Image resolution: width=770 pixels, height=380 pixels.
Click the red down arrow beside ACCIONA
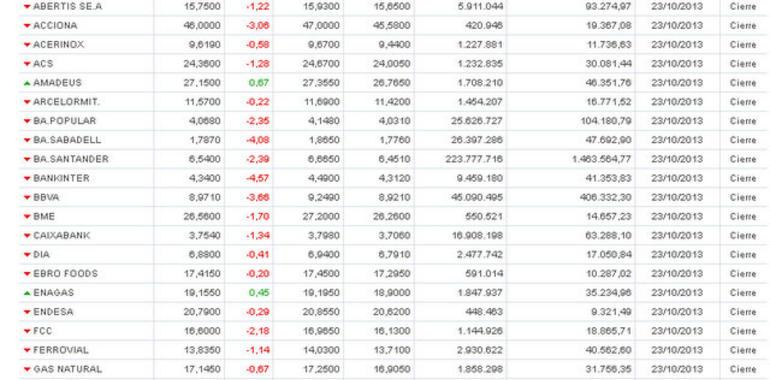[27, 26]
